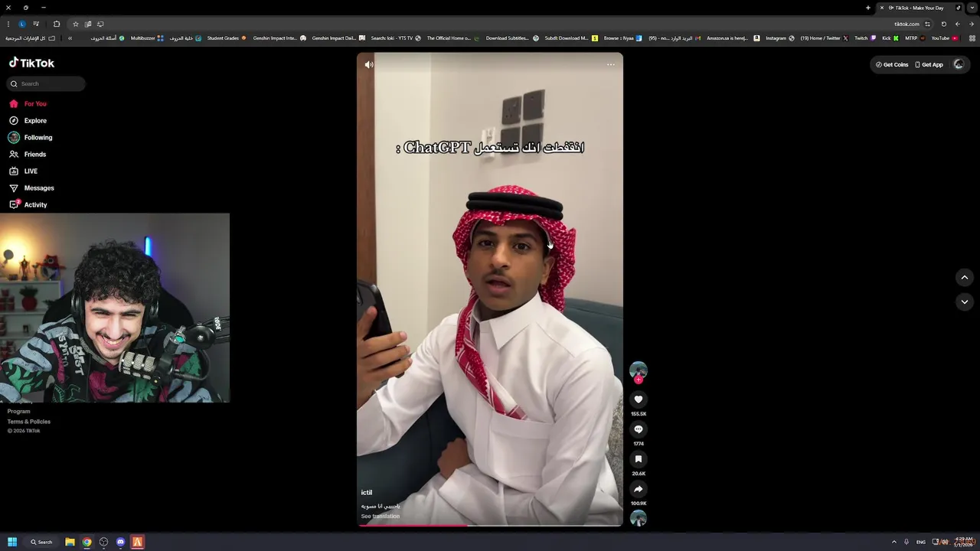Select the TikTok - Make Your Day tab
The width and height of the screenshot is (980, 551).
click(920, 8)
